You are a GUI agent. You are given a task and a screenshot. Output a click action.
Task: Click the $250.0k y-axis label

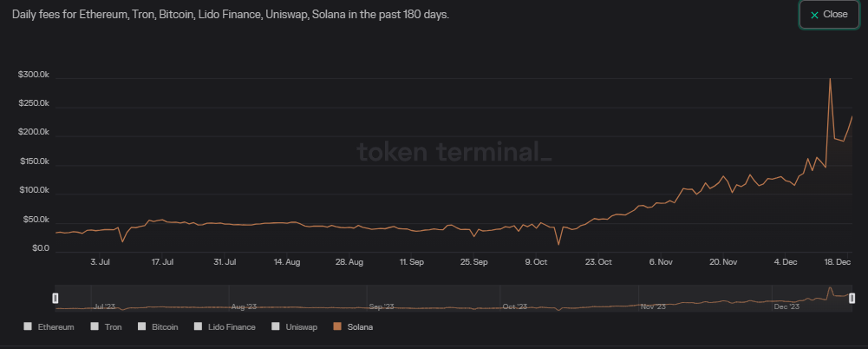34,103
